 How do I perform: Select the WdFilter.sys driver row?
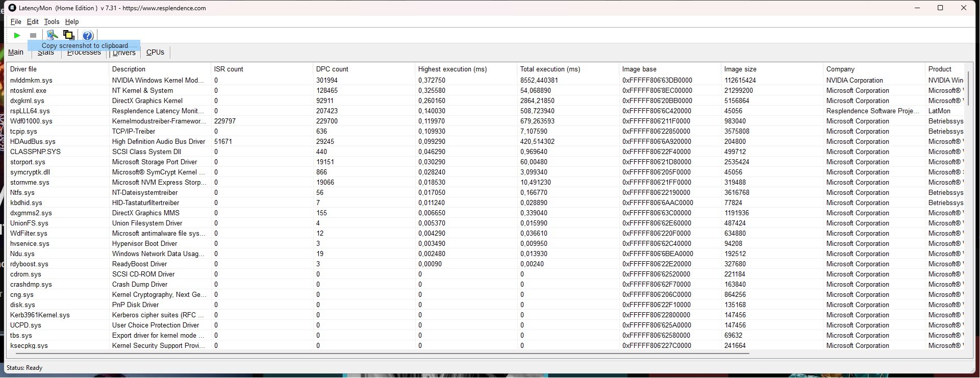[x=486, y=233]
